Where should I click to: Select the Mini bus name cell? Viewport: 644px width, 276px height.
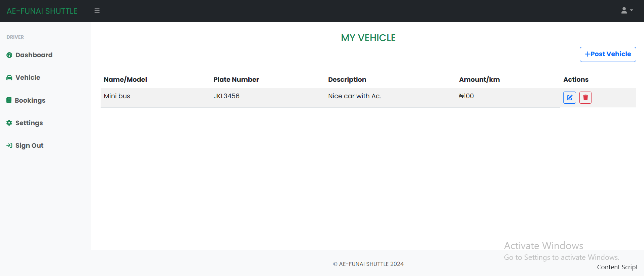[x=117, y=96]
